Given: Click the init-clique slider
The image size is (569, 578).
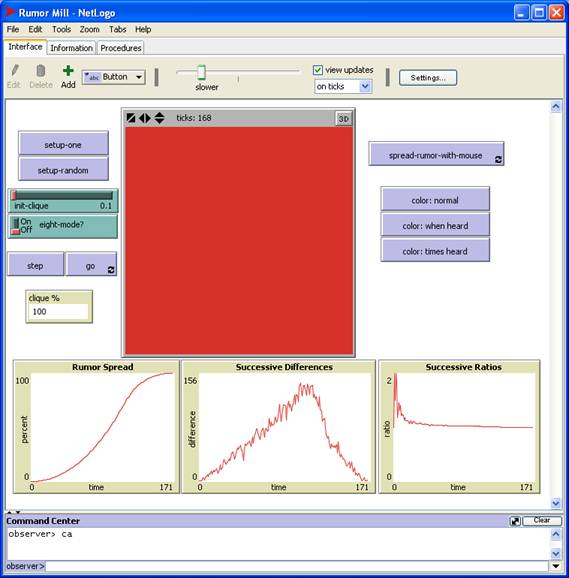Looking at the screenshot, I should 63,201.
